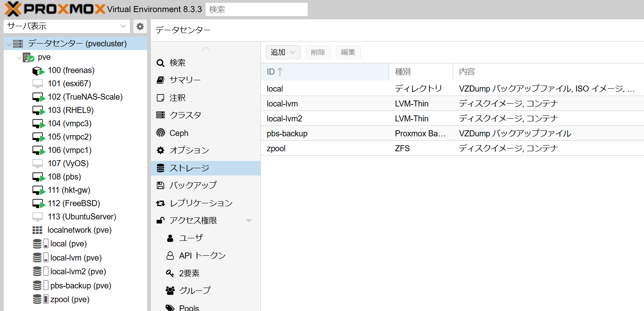Collapse the アクセス権限 submenu arrow
The height and width of the screenshot is (311, 644).
tap(249, 221)
